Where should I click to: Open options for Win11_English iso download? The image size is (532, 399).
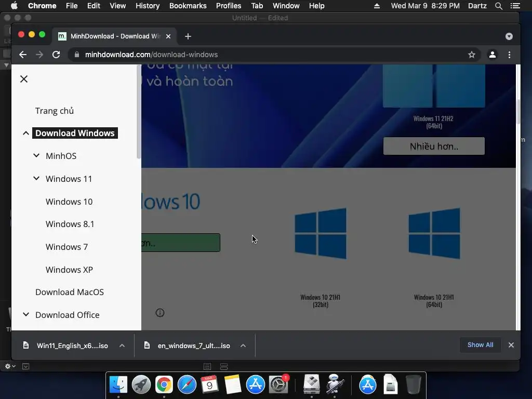click(122, 345)
